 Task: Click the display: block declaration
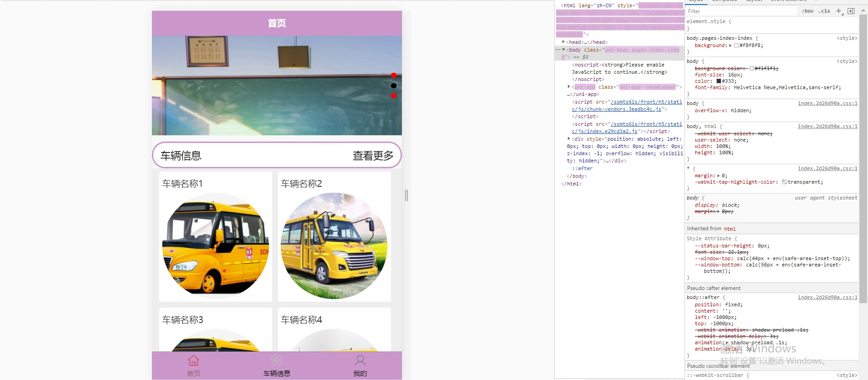[x=717, y=205]
